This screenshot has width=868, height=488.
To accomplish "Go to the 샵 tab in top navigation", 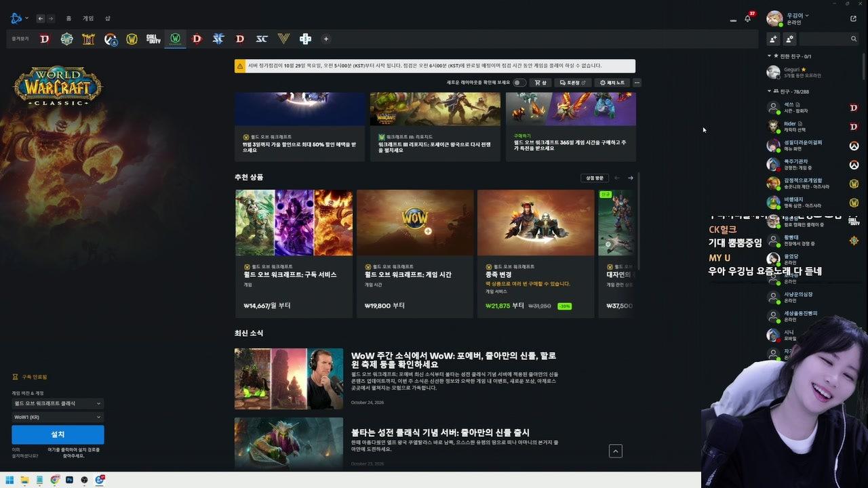I will coord(107,18).
